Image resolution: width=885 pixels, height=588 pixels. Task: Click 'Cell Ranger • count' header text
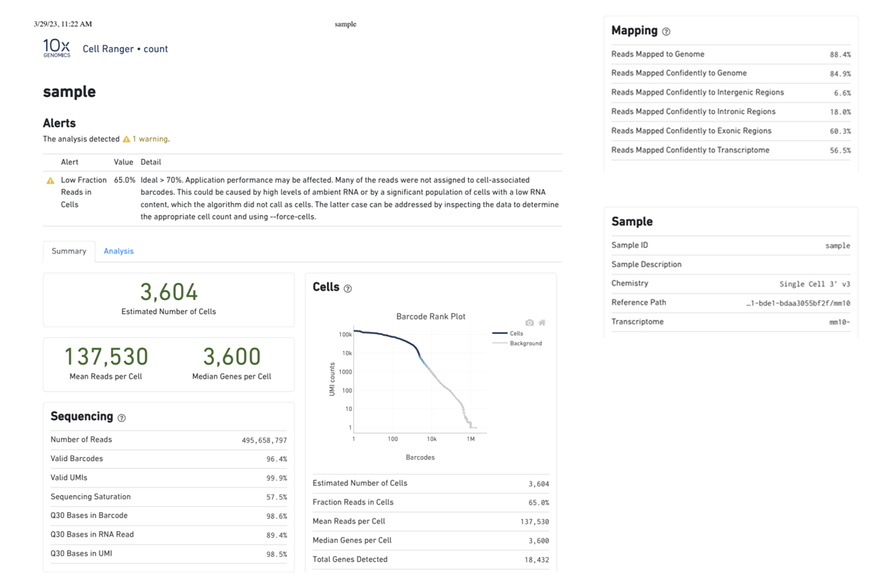click(x=125, y=49)
